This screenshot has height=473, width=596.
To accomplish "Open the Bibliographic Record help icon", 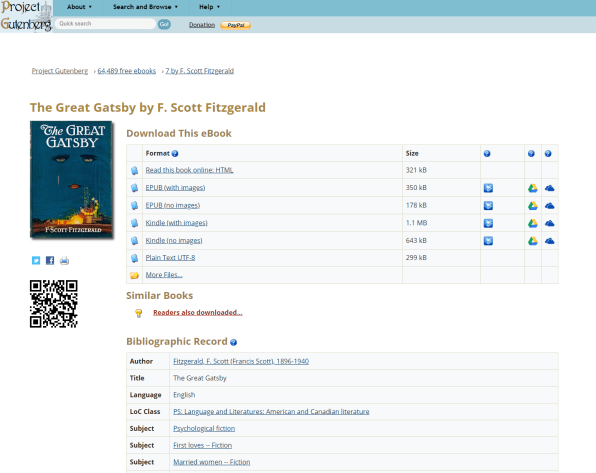I will [x=233, y=342].
